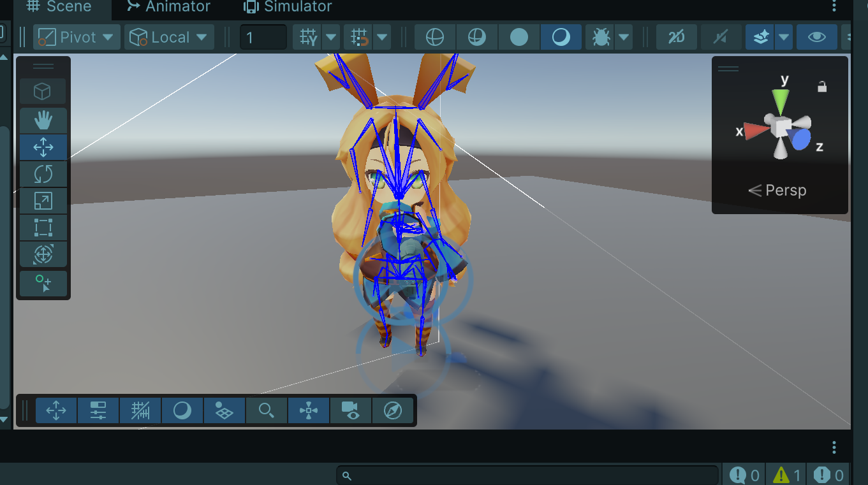Viewport: 868px width, 485px height.
Task: Click the blue Z axis cone on gizmo
Action: [800, 138]
